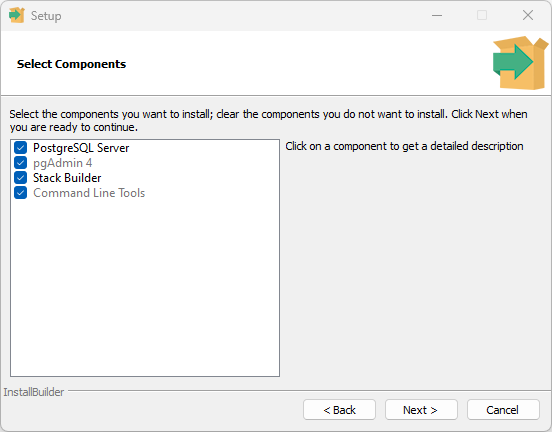Disable the Stack Builder checkbox

[20, 177]
